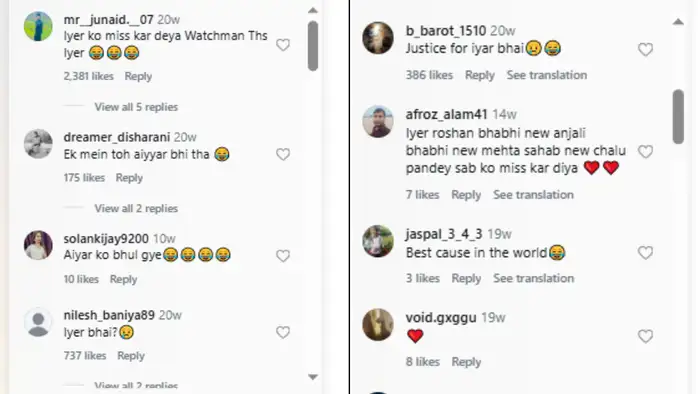
Task: See translation of jaspal_3_4_3's comment
Action: point(533,278)
